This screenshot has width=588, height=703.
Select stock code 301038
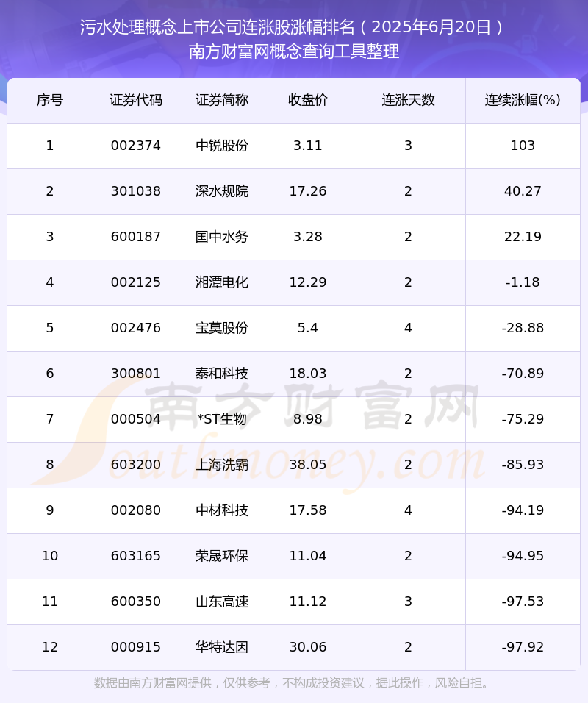(136, 191)
